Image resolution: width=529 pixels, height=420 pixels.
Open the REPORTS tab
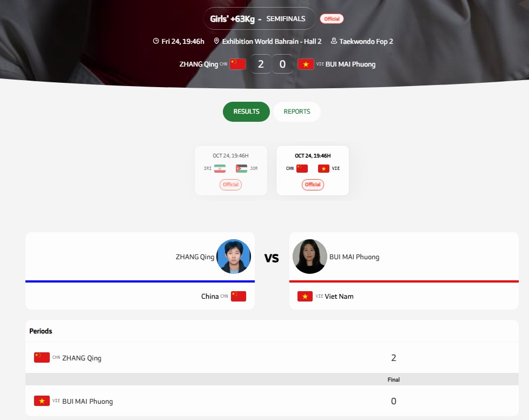click(297, 111)
